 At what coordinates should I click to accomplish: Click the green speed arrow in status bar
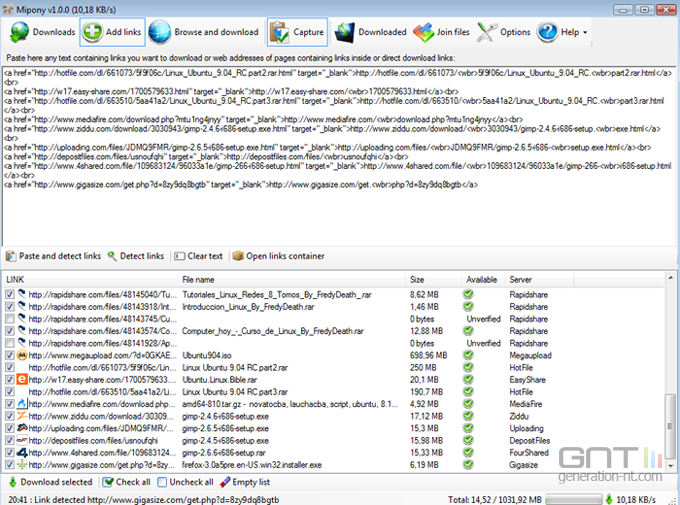[609, 499]
